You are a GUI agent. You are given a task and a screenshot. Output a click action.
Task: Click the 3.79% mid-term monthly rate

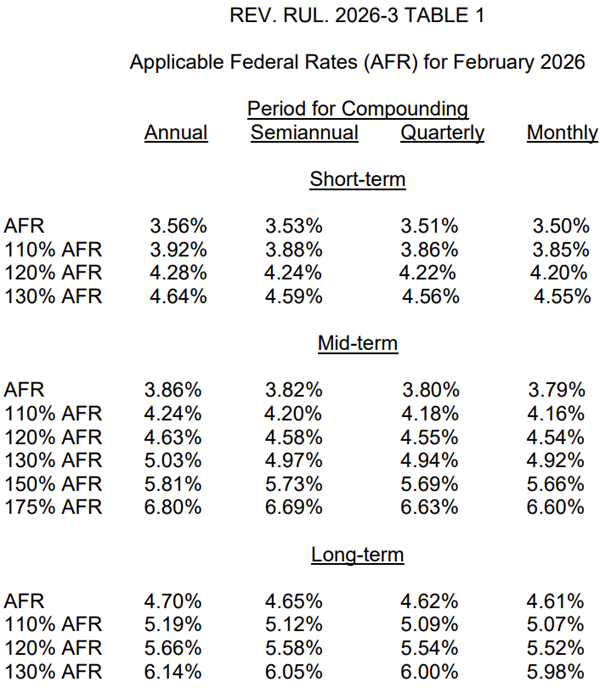(559, 389)
